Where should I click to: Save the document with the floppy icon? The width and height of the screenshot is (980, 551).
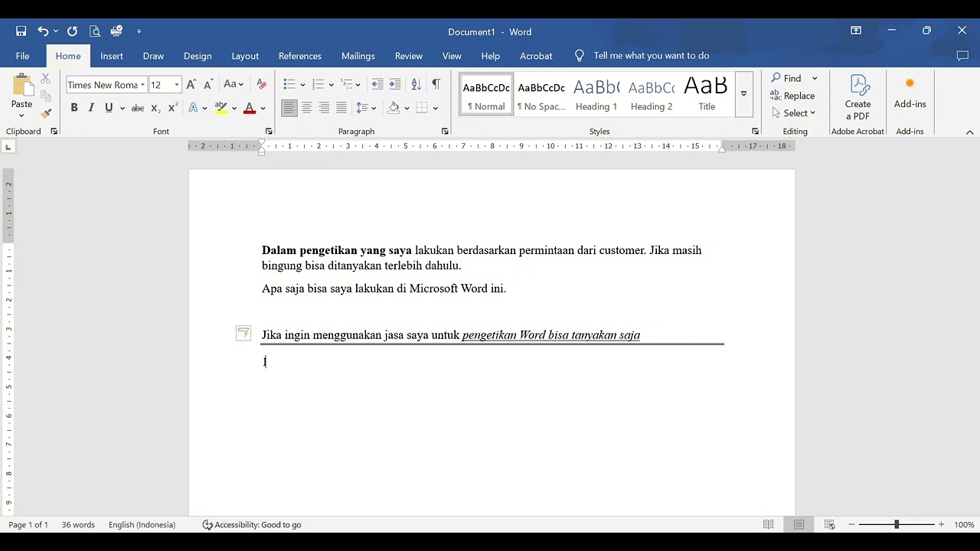coord(21,31)
